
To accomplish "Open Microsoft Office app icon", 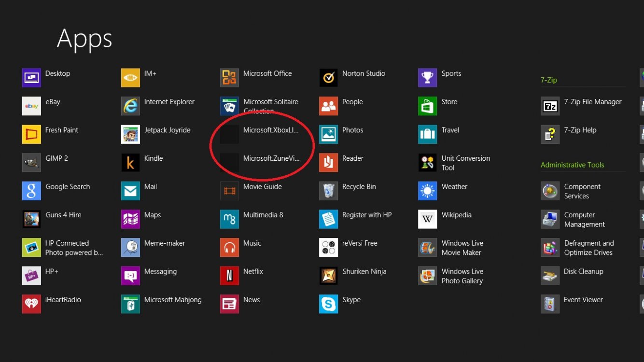I will tap(229, 78).
